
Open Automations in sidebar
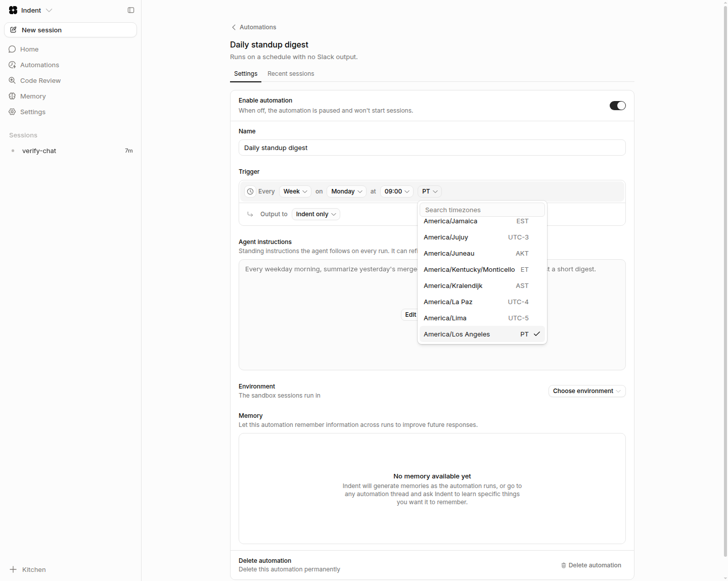(x=70, y=65)
